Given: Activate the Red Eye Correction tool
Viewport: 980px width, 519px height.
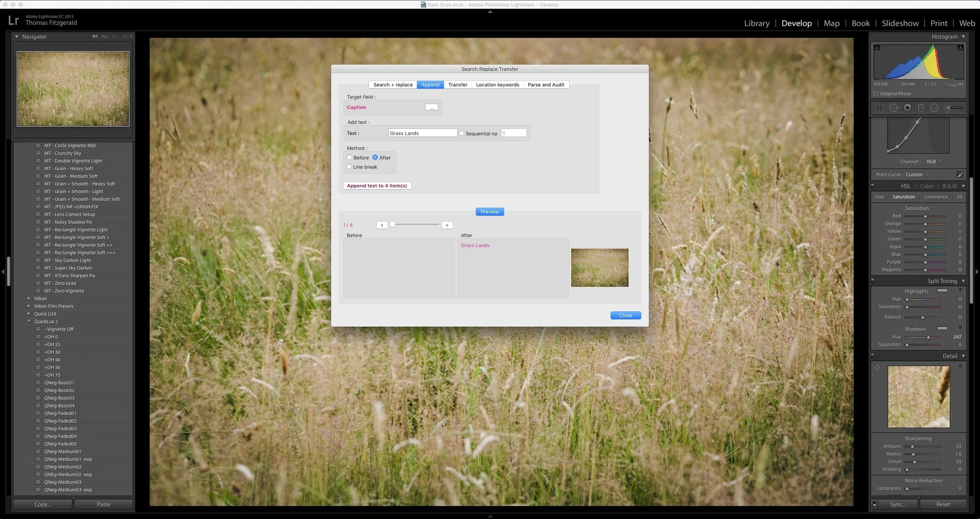Looking at the screenshot, I should click(907, 108).
